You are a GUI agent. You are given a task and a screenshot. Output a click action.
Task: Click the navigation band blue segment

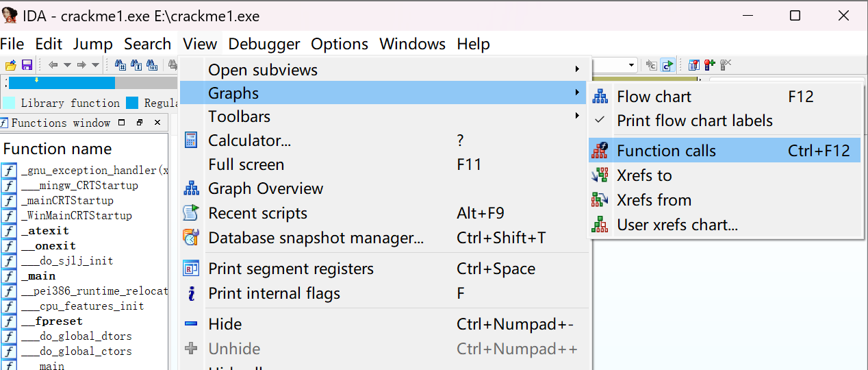tap(62, 83)
